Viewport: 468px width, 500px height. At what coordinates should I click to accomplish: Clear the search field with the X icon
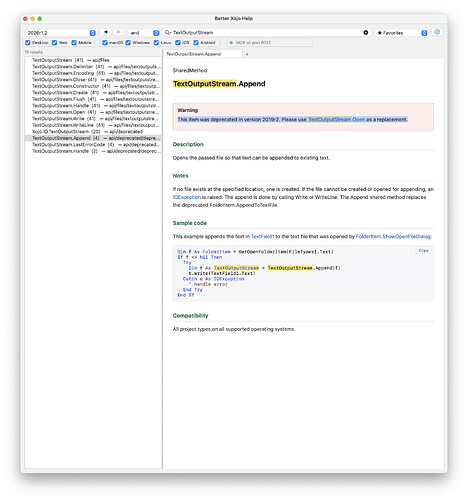point(366,32)
